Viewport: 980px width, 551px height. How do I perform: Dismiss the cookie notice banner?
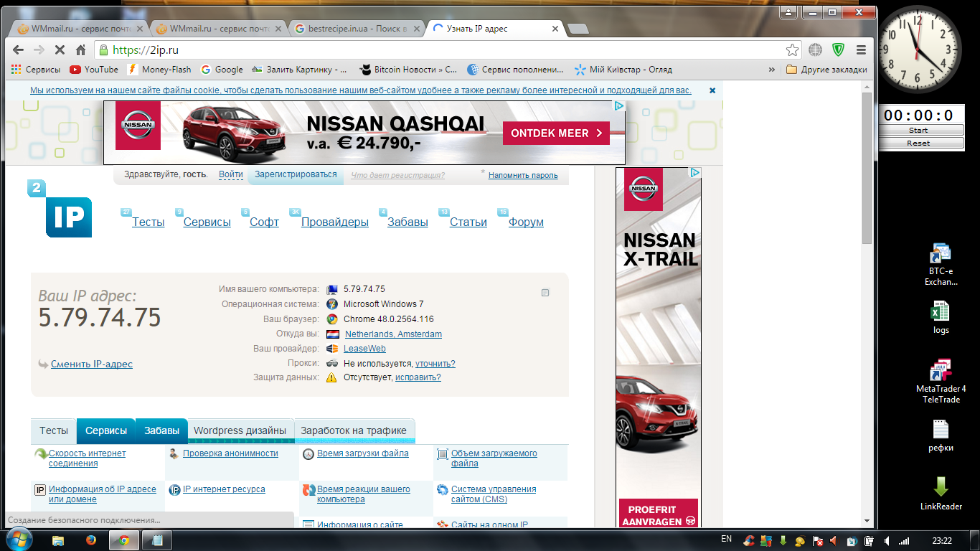pyautogui.click(x=712, y=90)
